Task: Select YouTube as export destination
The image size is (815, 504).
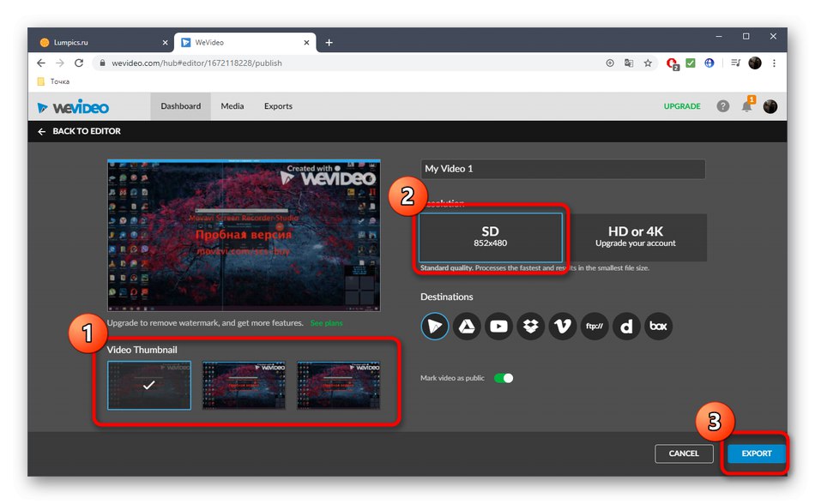Action: pyautogui.click(x=498, y=326)
